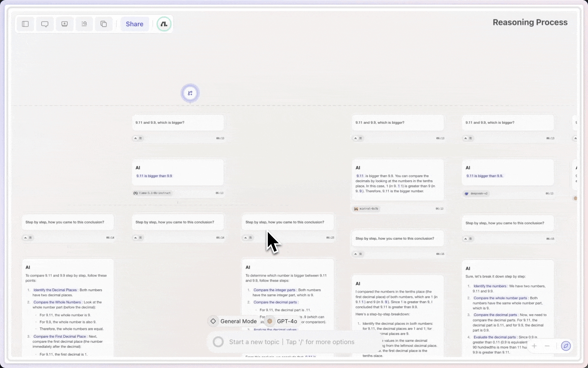This screenshot has height=368, width=588.
Task: Click the llama answer '9.11 is bigger than 9.9'
Action: (x=154, y=176)
